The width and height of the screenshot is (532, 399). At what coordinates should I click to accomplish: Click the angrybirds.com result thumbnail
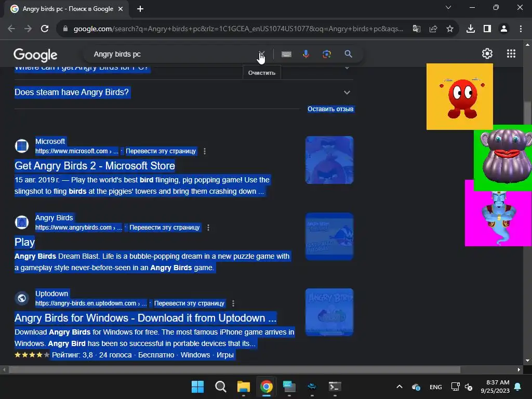click(329, 236)
